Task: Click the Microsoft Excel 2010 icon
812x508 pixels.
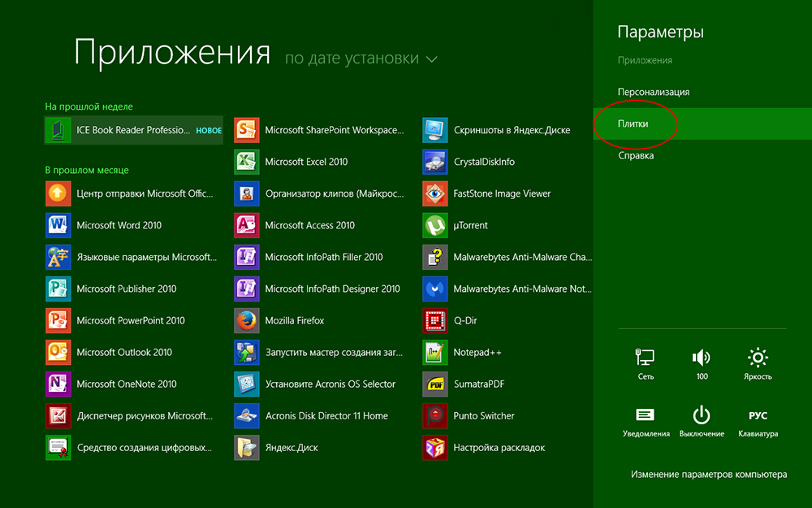Action: coord(247,162)
